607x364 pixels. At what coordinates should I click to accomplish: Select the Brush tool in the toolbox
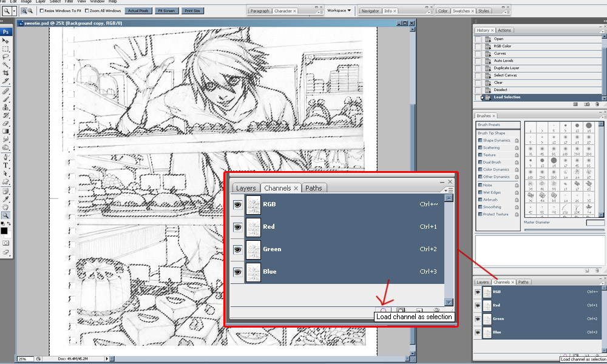(5, 99)
